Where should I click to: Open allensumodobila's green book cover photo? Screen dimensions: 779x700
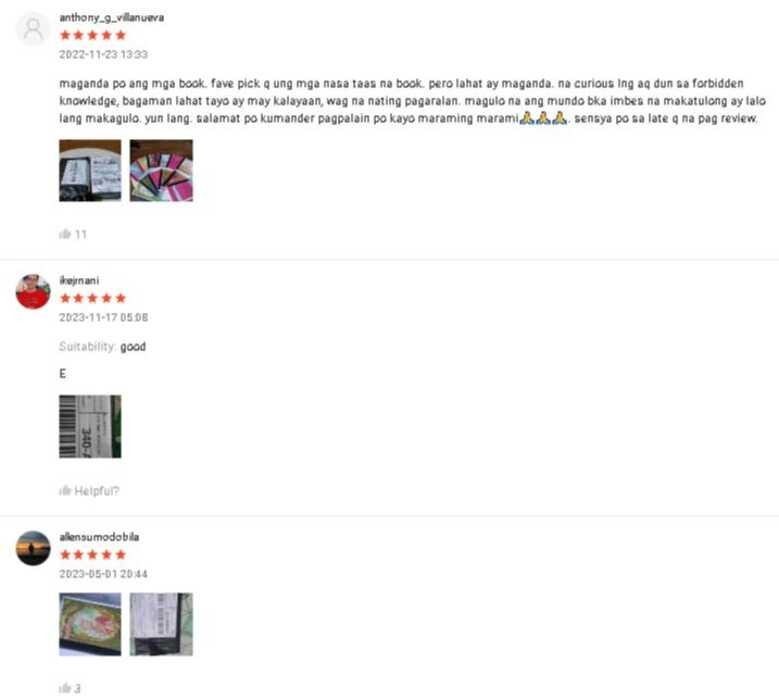90,624
